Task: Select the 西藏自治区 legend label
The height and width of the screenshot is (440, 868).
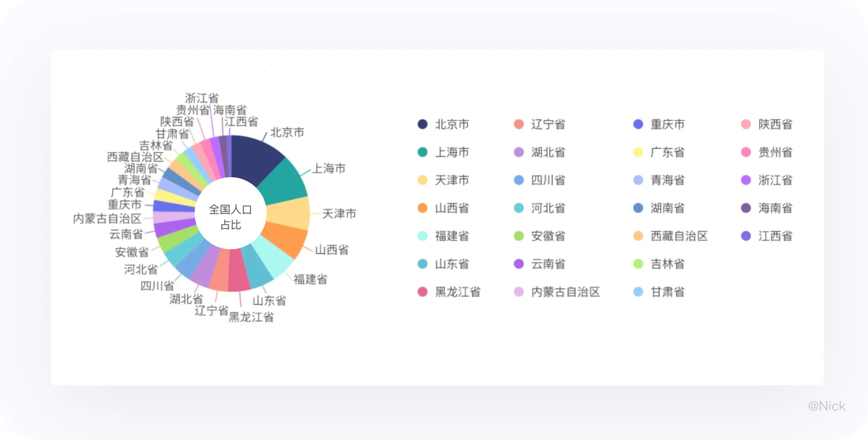Action: (679, 236)
